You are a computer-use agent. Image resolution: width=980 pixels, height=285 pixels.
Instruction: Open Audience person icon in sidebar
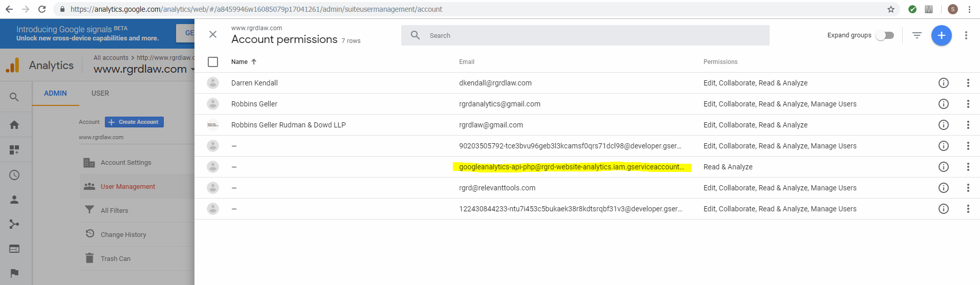14,200
